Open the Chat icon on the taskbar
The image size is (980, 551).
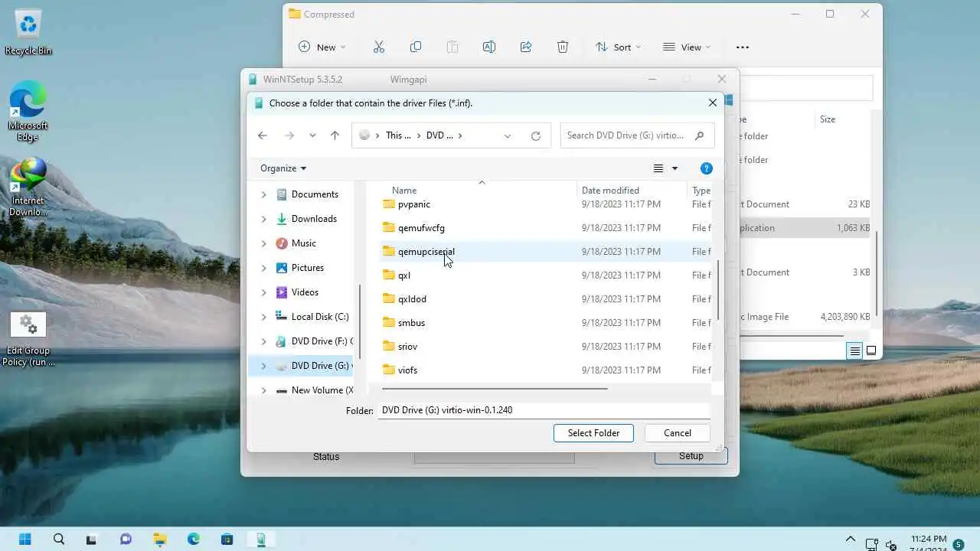point(126,539)
